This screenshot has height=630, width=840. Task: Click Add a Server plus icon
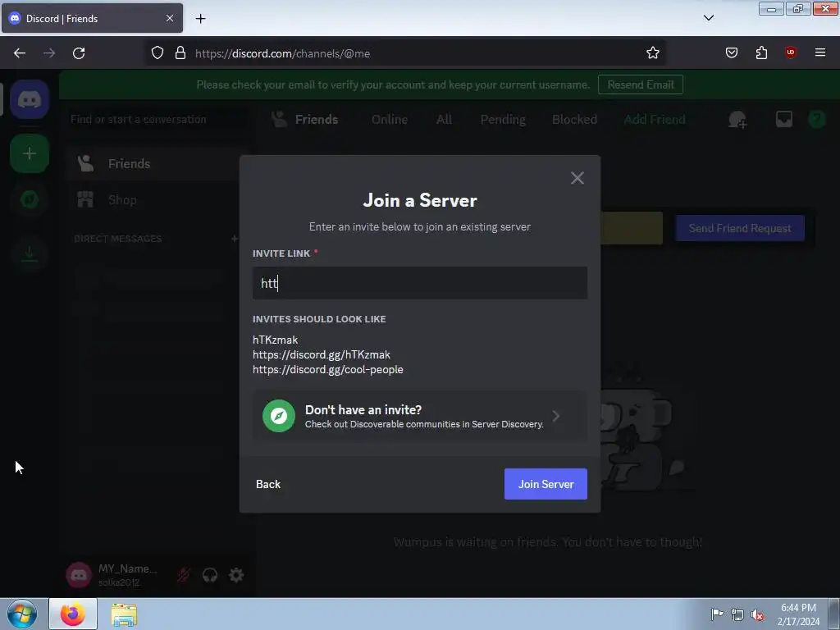[30, 153]
